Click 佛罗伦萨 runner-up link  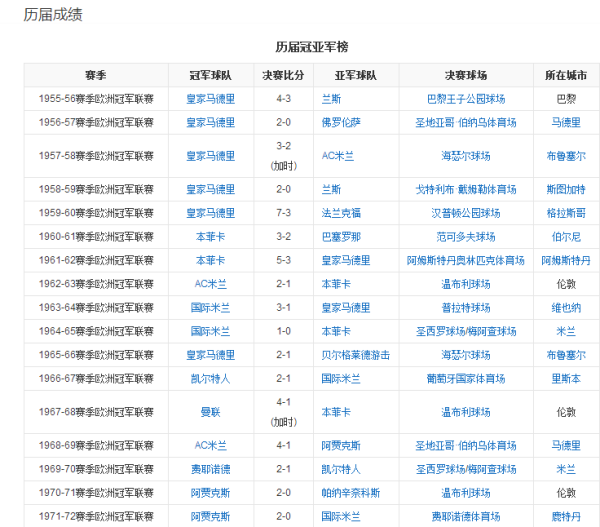[x=341, y=122]
